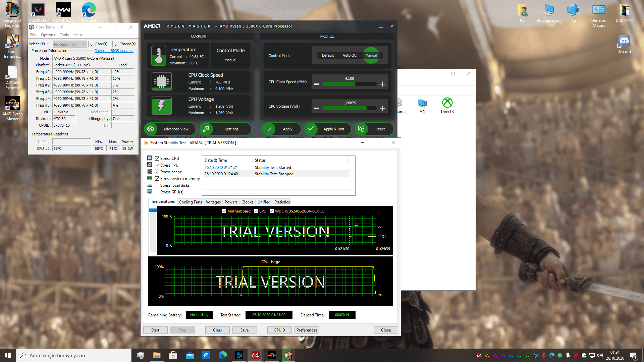Click the Windows search box
The height and width of the screenshot is (362, 644).
click(x=74, y=355)
